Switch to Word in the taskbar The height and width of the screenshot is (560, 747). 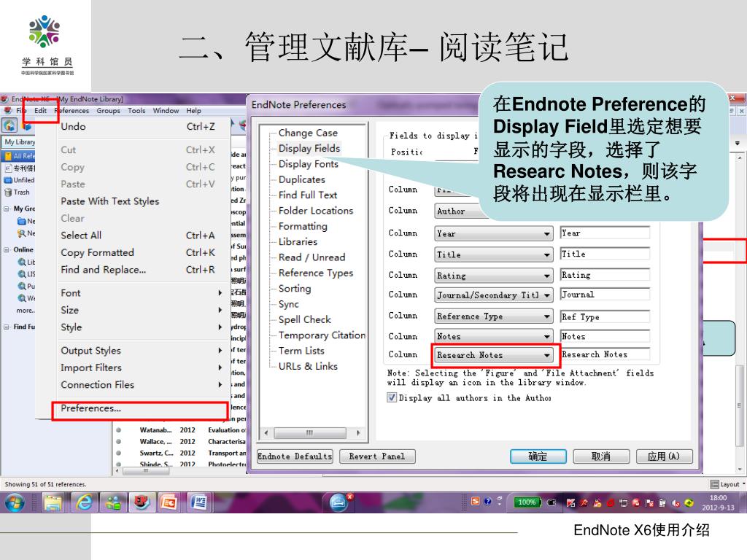[x=199, y=503]
